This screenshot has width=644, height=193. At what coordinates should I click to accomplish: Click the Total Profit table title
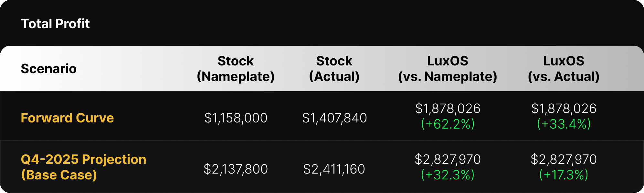point(55,24)
